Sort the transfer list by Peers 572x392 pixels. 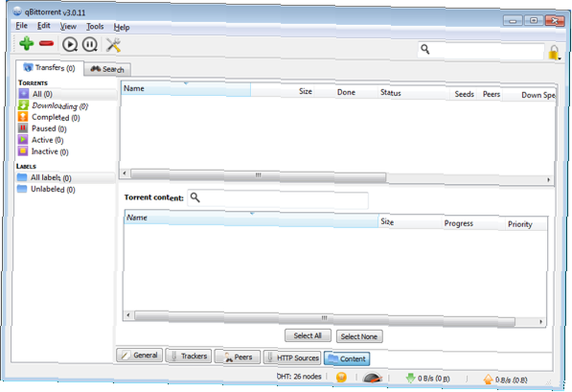(x=491, y=94)
